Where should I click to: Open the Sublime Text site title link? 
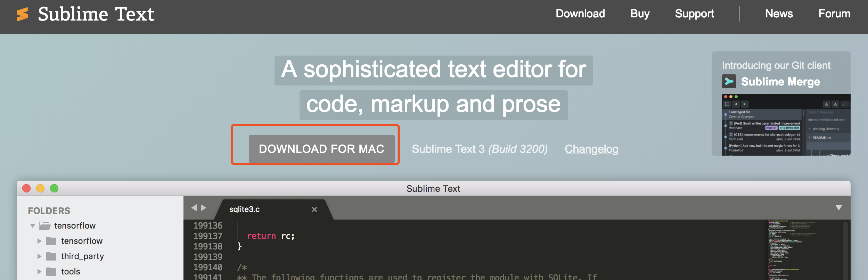point(96,14)
